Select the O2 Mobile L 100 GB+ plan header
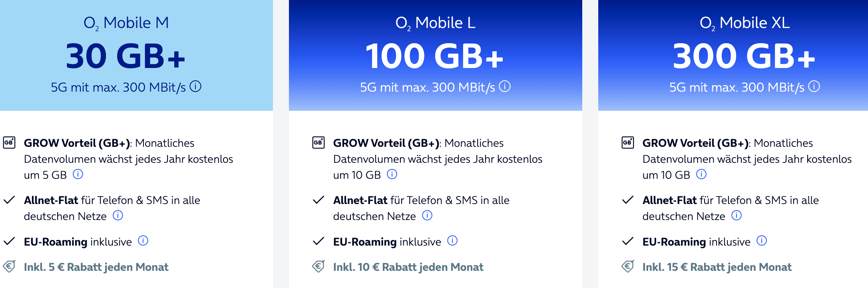Image resolution: width=868 pixels, height=288 pixels. pos(436,55)
